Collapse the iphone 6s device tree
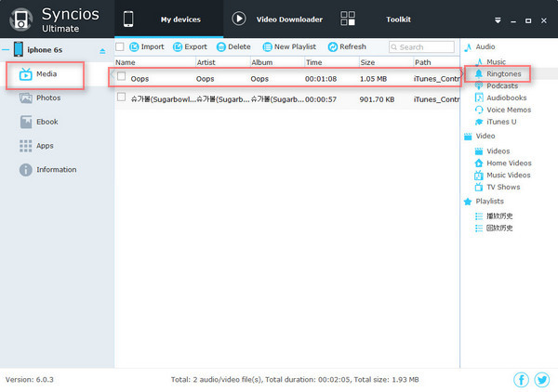This screenshot has height=392, width=558. click(x=6, y=50)
